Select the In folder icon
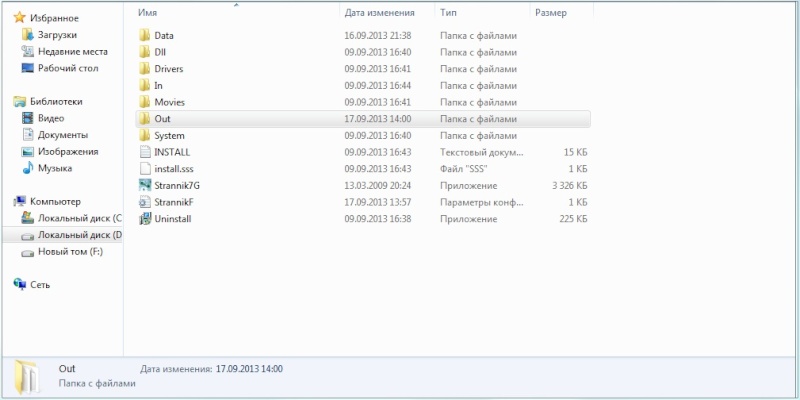 (x=145, y=85)
